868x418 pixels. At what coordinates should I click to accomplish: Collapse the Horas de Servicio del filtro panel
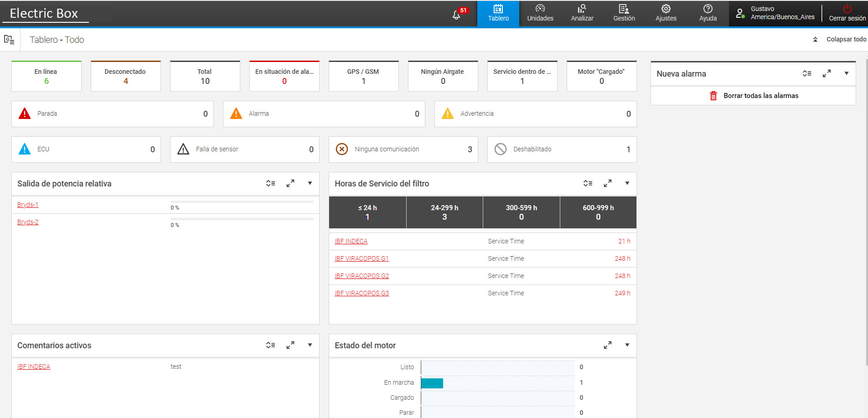click(x=627, y=183)
